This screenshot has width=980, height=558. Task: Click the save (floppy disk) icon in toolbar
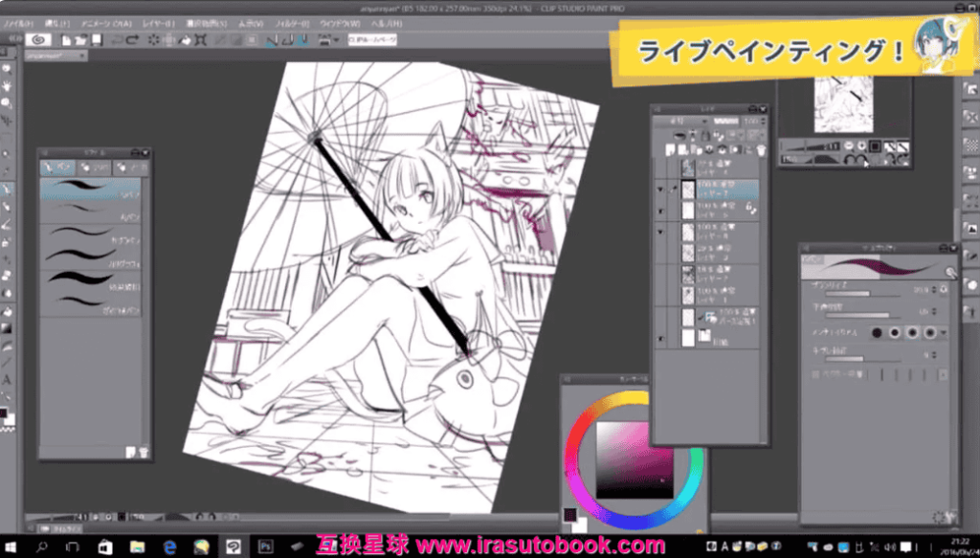point(97,40)
